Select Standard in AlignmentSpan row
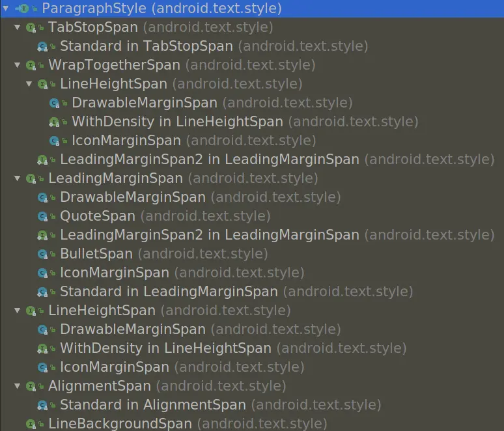This screenshot has width=504, height=431. [252, 405]
